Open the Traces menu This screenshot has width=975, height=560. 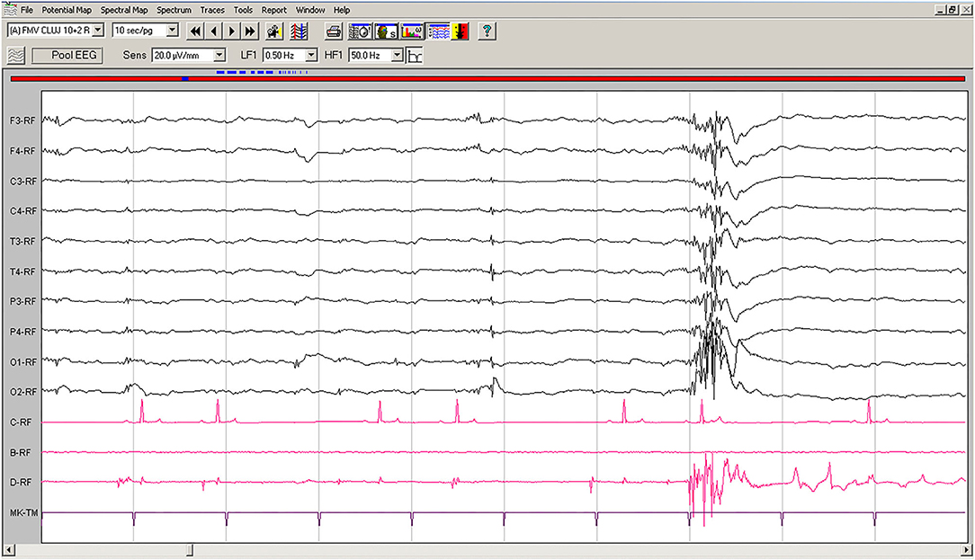(212, 10)
